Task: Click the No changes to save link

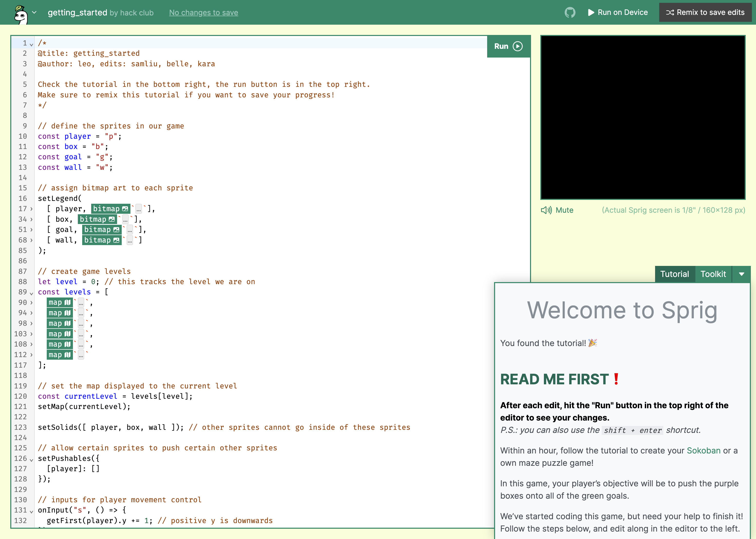Action: pos(203,13)
